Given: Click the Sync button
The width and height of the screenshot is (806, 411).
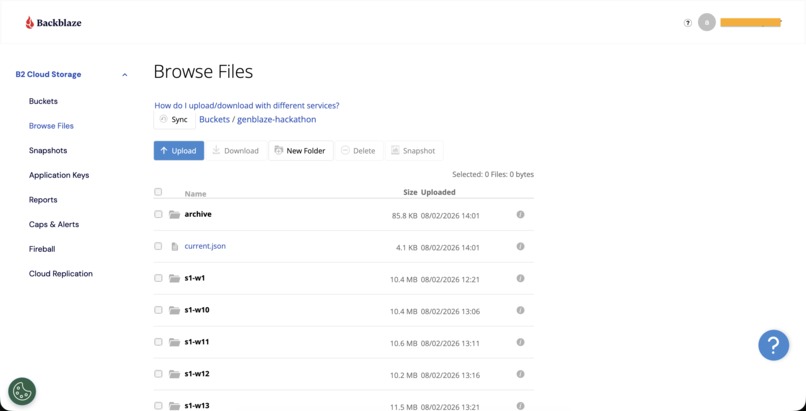Looking at the screenshot, I should tap(174, 120).
